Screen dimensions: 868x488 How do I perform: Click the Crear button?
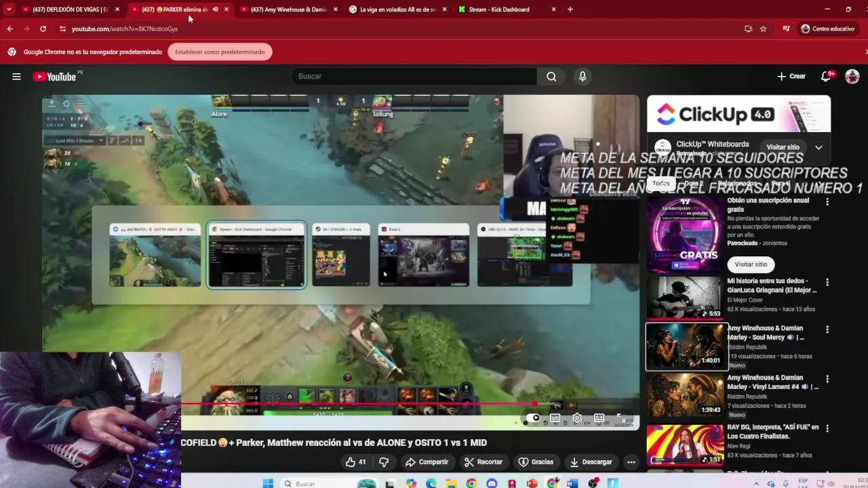pyautogui.click(x=791, y=77)
